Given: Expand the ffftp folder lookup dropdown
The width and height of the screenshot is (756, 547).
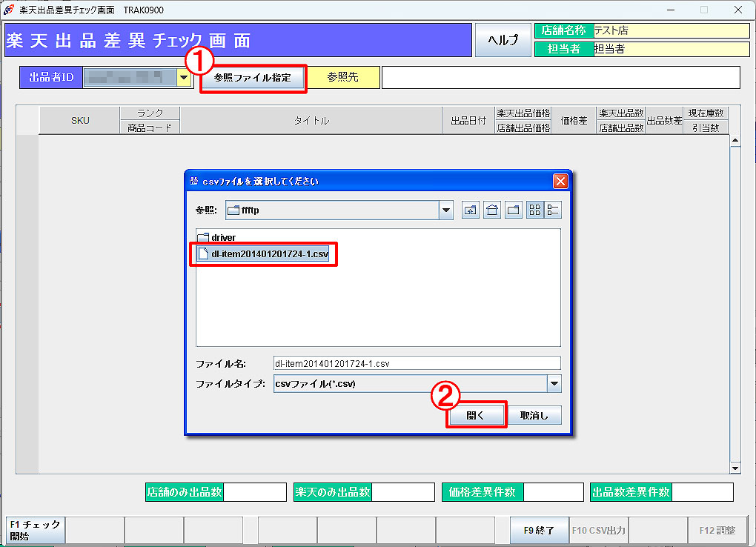Looking at the screenshot, I should (x=446, y=210).
